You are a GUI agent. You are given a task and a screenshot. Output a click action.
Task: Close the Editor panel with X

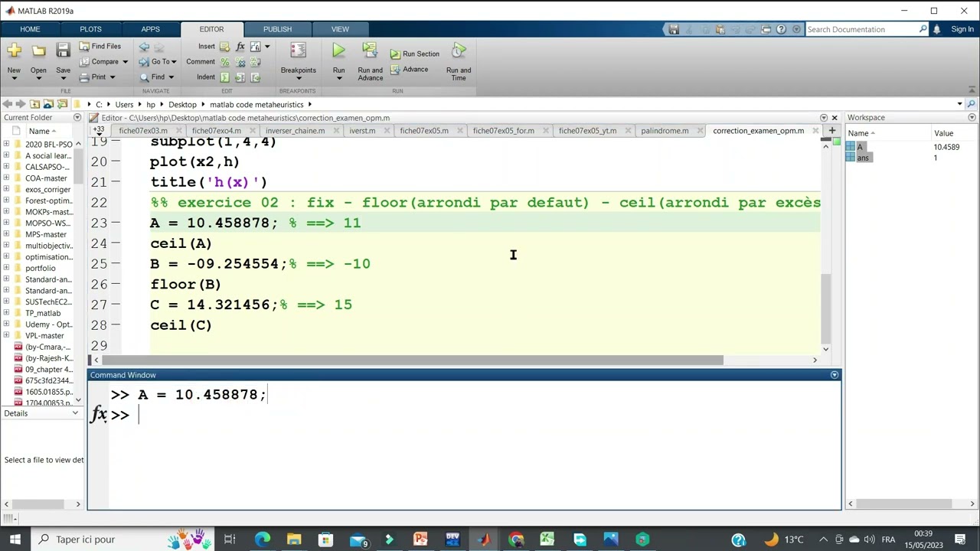coord(834,118)
